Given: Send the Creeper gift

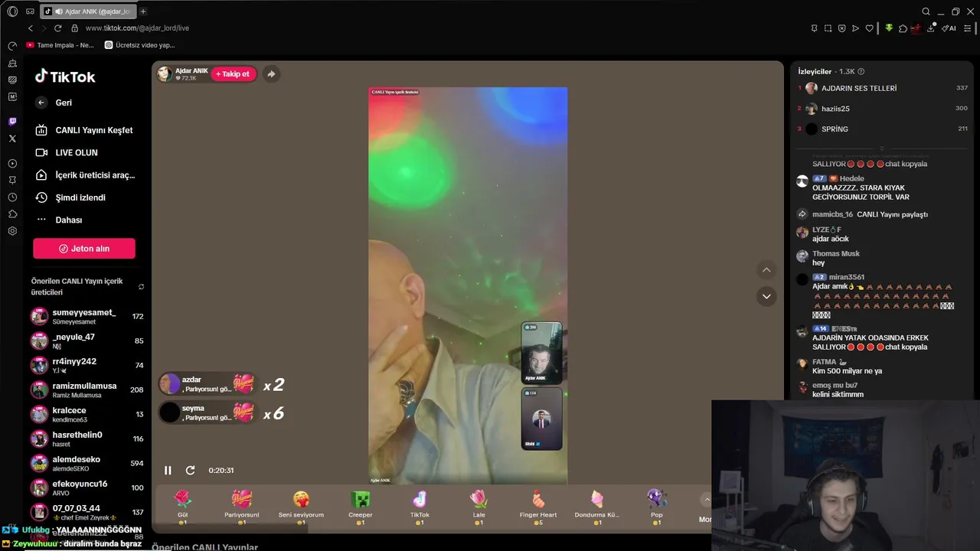Looking at the screenshot, I should click(361, 507).
